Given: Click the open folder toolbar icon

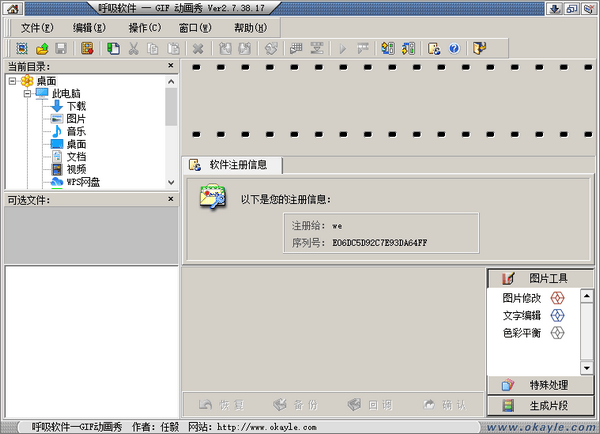Looking at the screenshot, I should pos(42,48).
